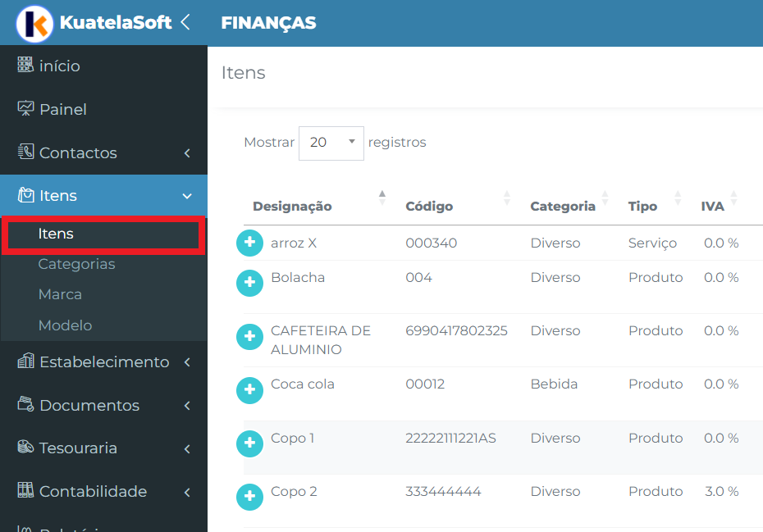763x532 pixels.
Task: Expand row details for Copo 2
Action: tap(249, 497)
